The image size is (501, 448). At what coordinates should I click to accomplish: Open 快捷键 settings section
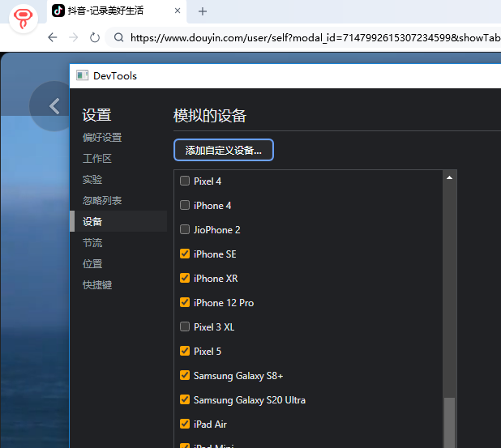pos(97,285)
